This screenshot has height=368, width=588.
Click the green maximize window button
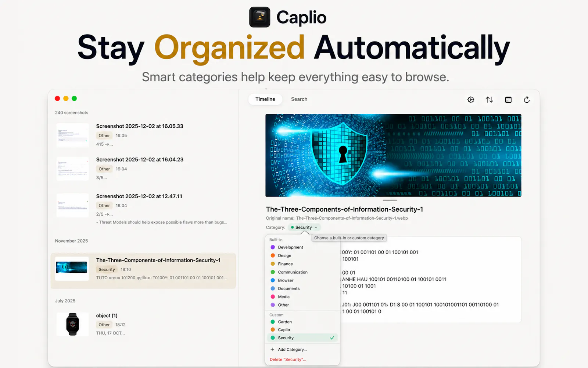[74, 98]
